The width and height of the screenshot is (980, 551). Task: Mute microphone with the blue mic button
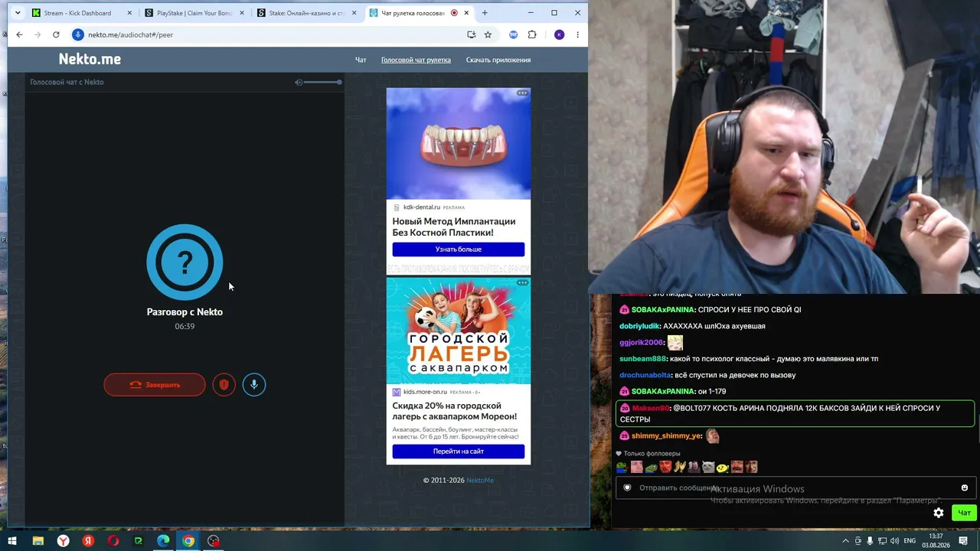pyautogui.click(x=254, y=385)
